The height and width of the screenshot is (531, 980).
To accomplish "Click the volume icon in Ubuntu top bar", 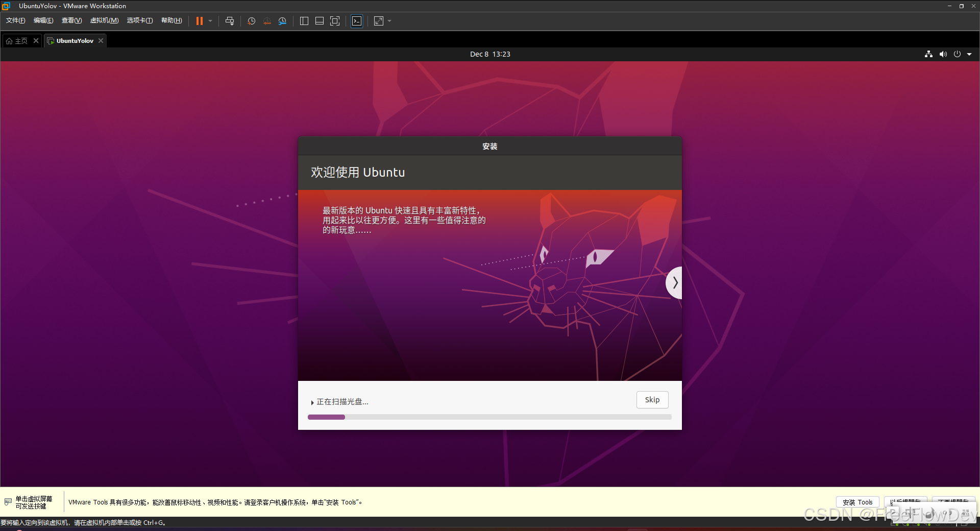I will tap(943, 54).
